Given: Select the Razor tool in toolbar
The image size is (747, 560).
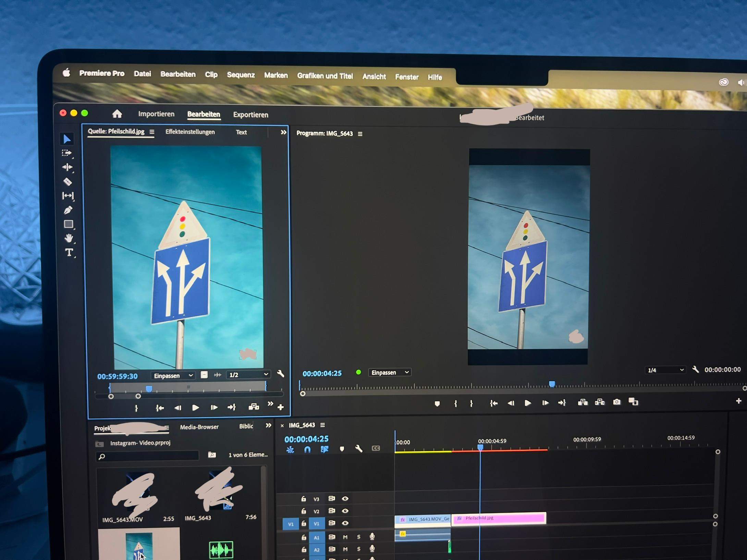Looking at the screenshot, I should [x=68, y=182].
